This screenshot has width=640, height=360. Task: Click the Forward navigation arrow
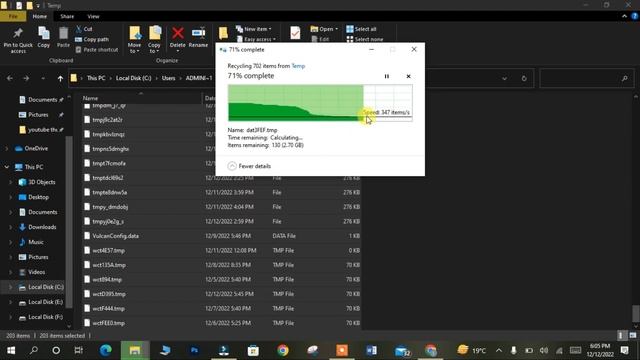point(26,78)
